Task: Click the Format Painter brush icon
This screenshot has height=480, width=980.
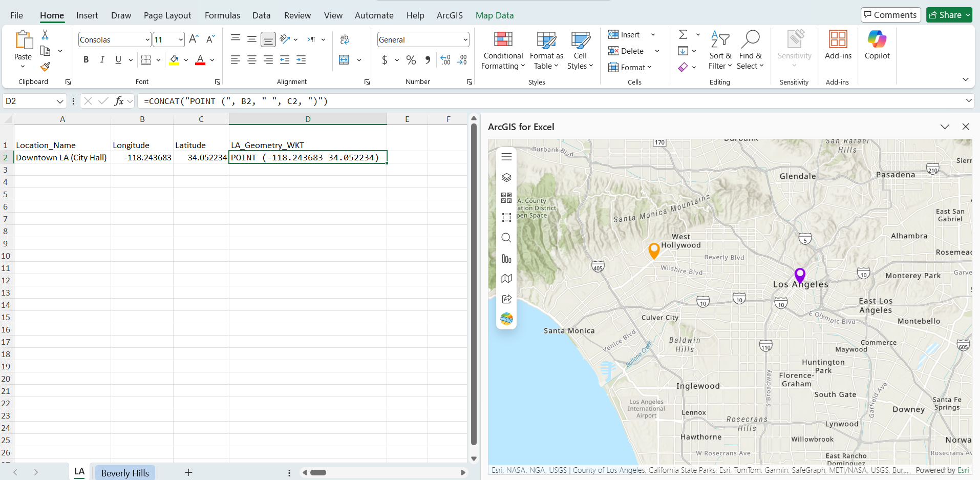Action: (x=45, y=67)
